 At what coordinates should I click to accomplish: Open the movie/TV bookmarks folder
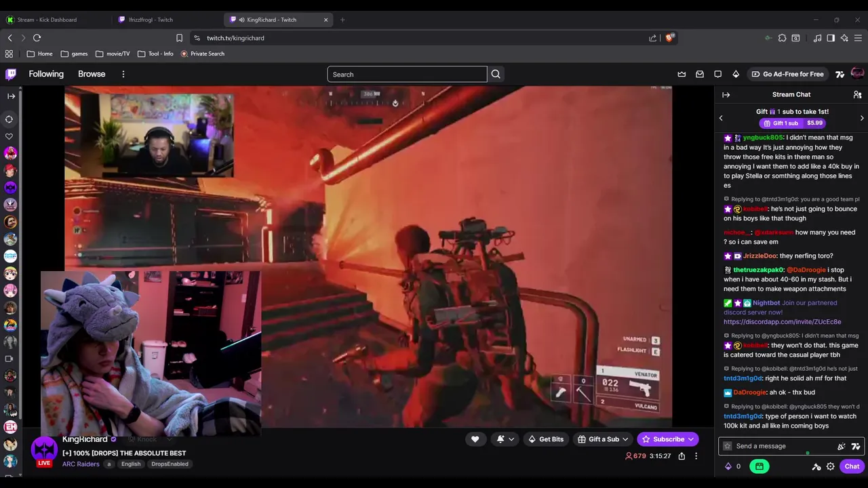[113, 54]
